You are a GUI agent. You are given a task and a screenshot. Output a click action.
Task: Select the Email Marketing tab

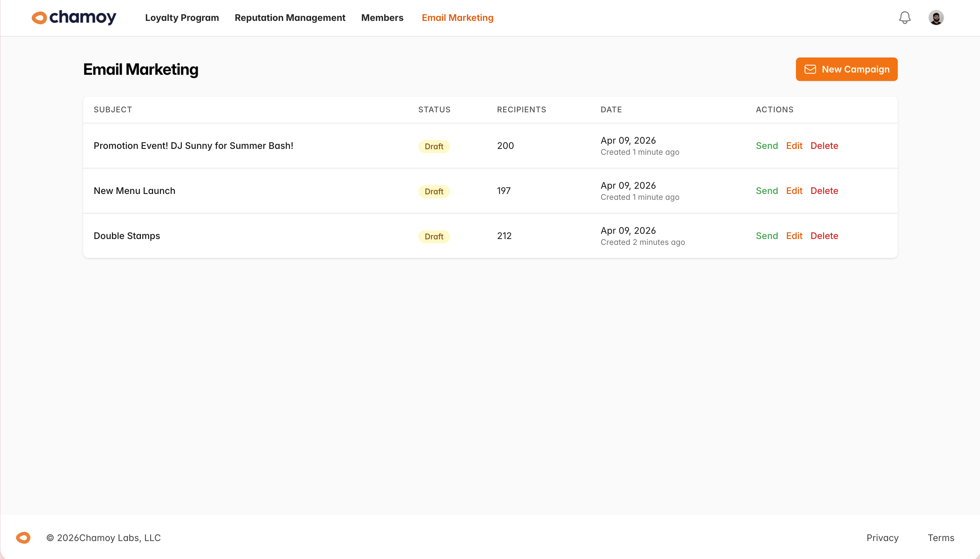click(x=458, y=18)
